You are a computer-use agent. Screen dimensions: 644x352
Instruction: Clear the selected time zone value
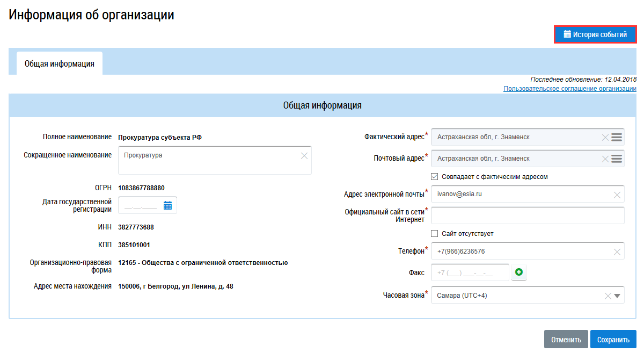coord(608,296)
